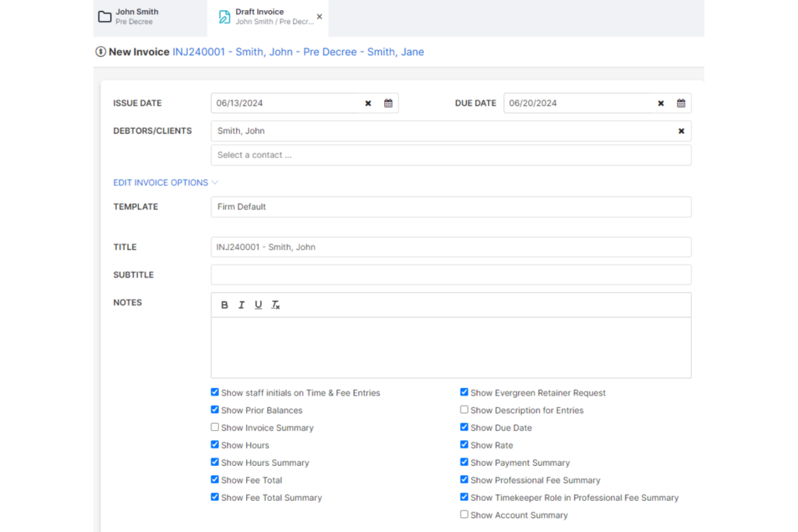798x532 pixels.
Task: Enable Show Account Summary
Action: (464, 515)
